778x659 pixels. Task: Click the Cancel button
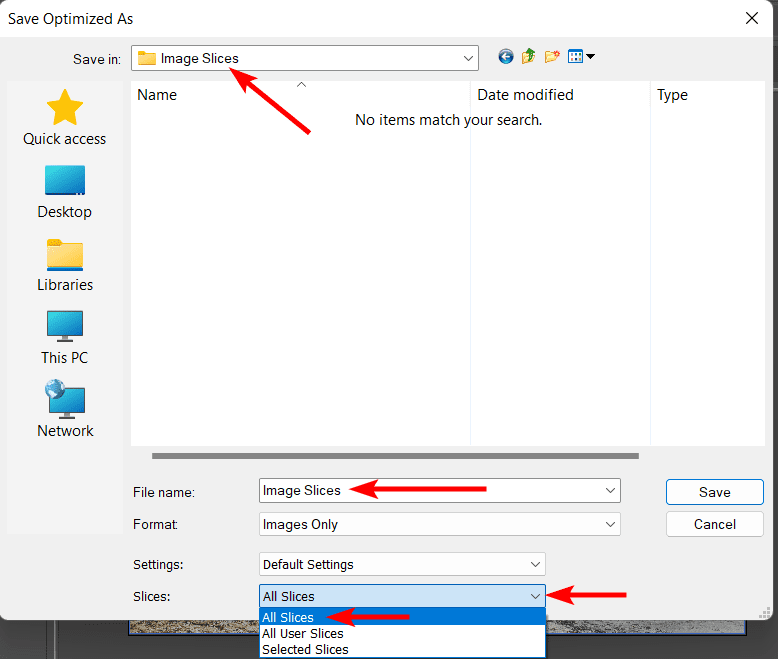click(x=714, y=524)
